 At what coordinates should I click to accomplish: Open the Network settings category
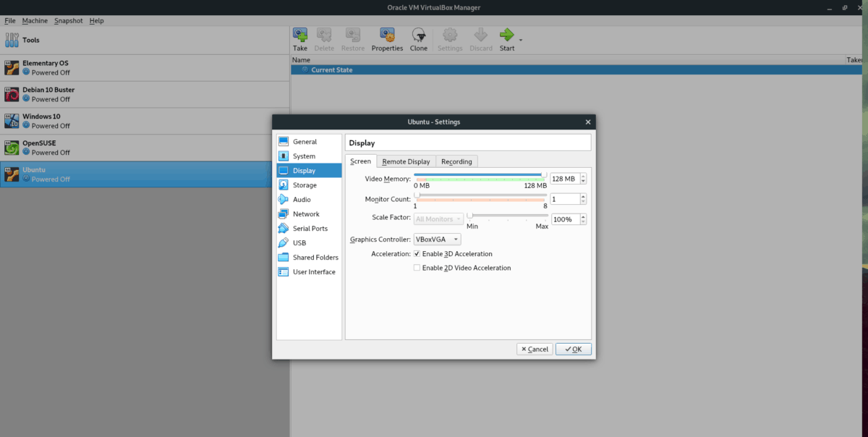click(x=306, y=214)
